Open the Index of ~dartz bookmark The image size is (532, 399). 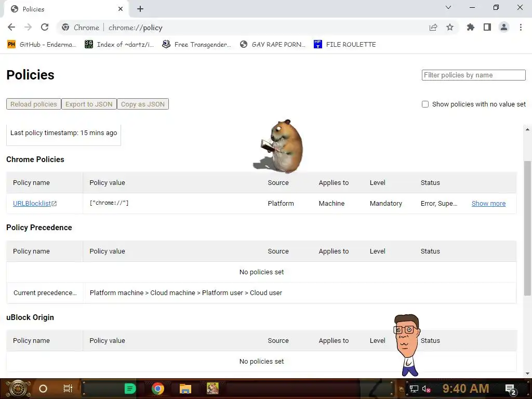click(x=119, y=45)
